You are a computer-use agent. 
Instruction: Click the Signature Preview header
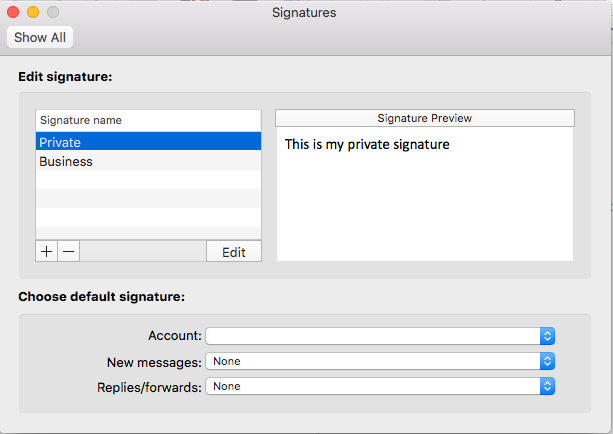pyautogui.click(x=425, y=118)
